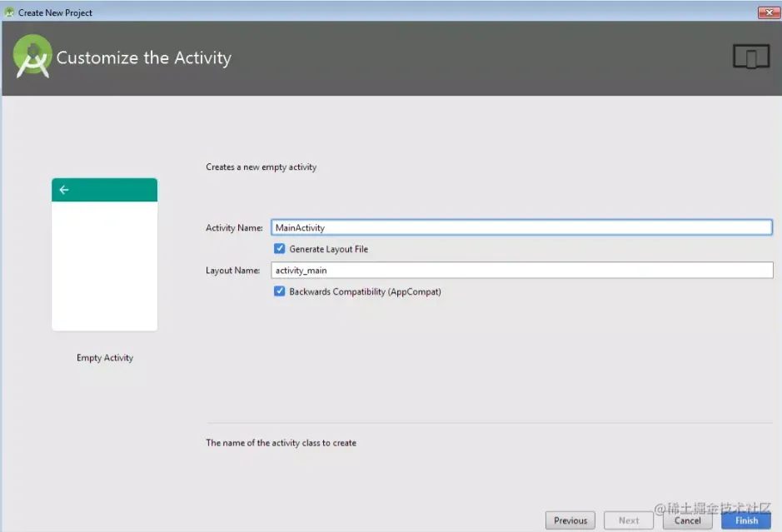Click the phone and tablet form factor icon
Viewport: 782px width, 532px height.
751,57
